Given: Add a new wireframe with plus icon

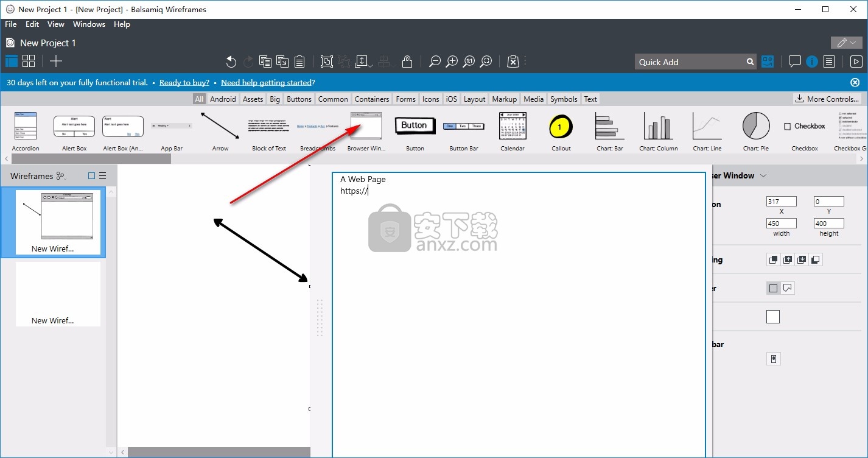Looking at the screenshot, I should click(56, 61).
